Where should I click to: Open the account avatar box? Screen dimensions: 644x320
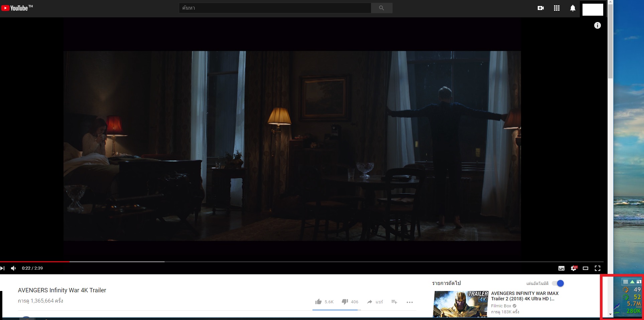tap(593, 10)
